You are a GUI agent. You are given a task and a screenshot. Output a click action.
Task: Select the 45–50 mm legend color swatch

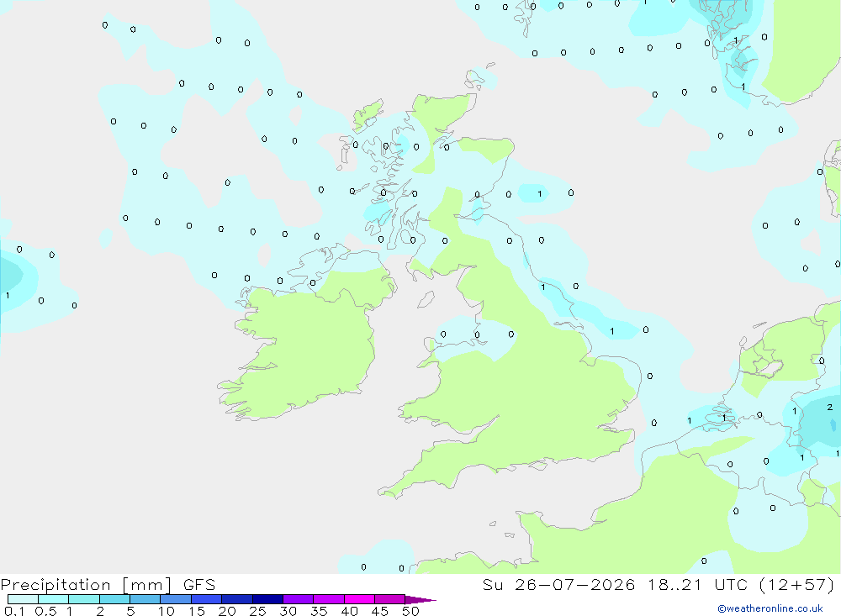(x=390, y=599)
